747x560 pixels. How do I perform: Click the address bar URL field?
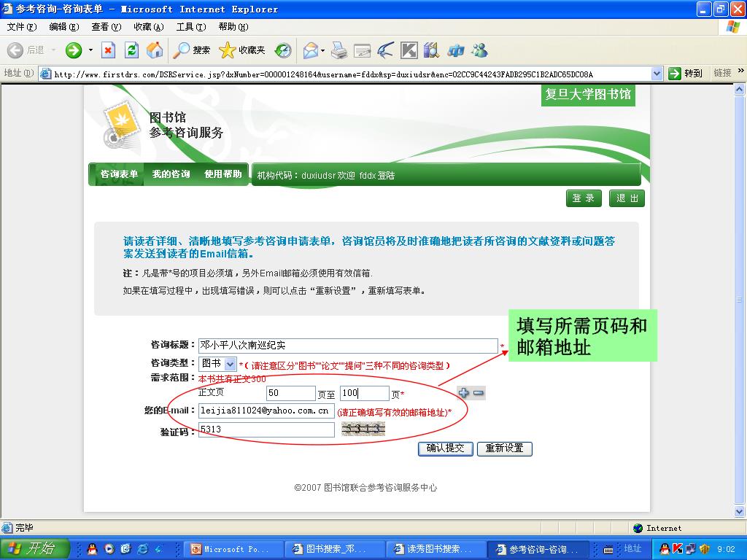click(345, 74)
